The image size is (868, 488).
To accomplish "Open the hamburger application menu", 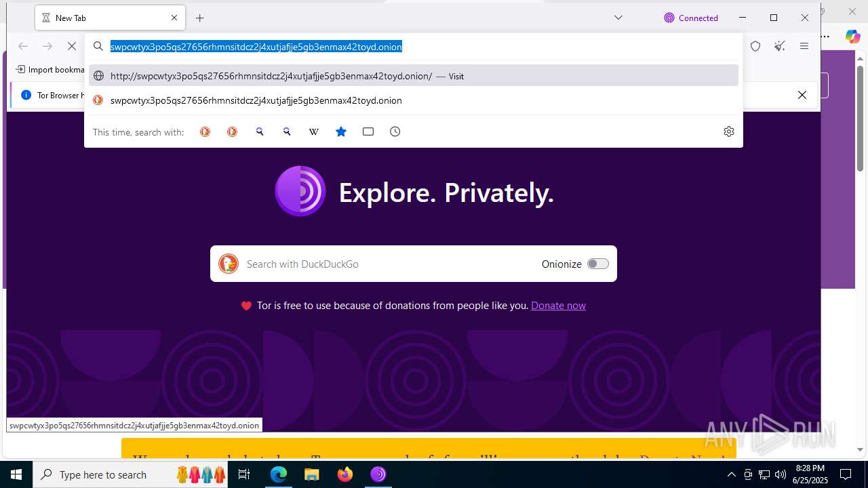I will pyautogui.click(x=804, y=46).
